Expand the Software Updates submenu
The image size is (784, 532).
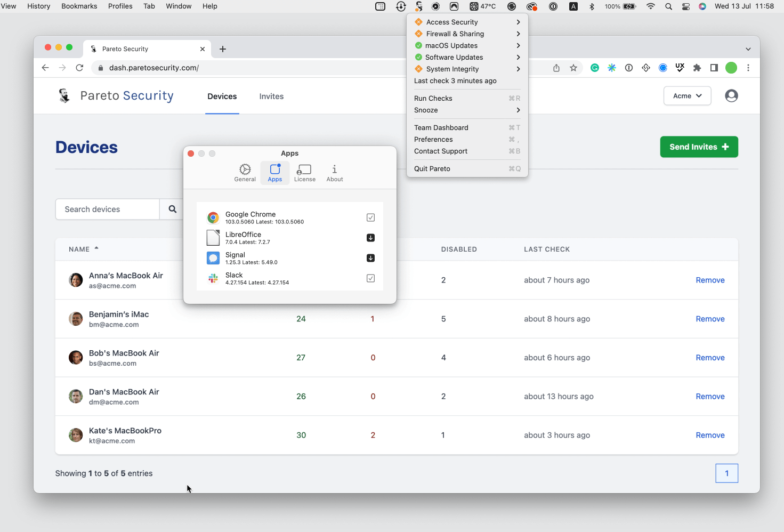pos(467,57)
